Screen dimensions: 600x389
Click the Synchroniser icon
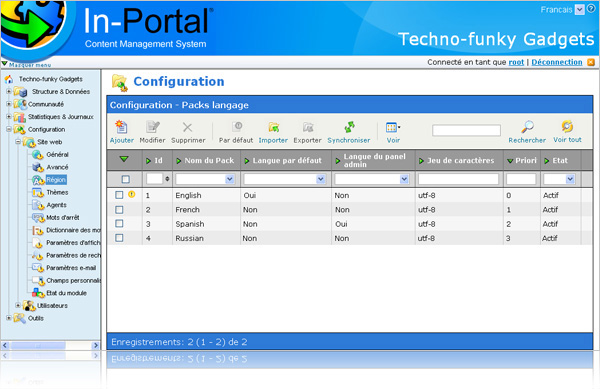(349, 127)
